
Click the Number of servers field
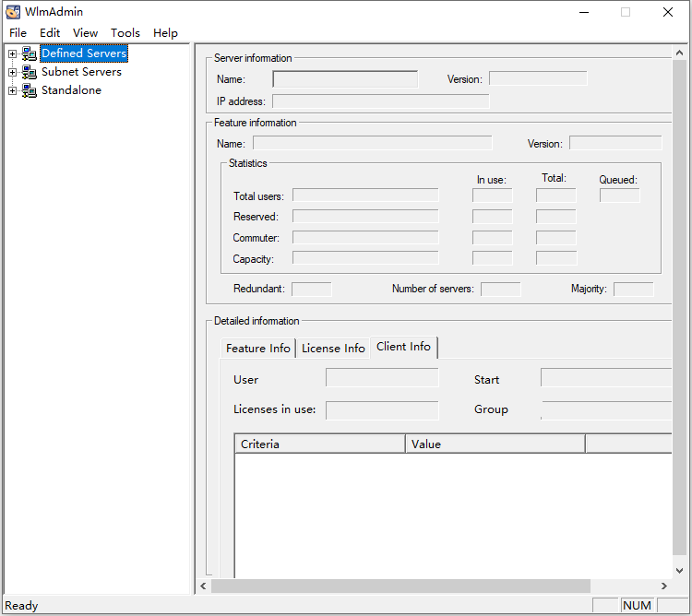500,290
